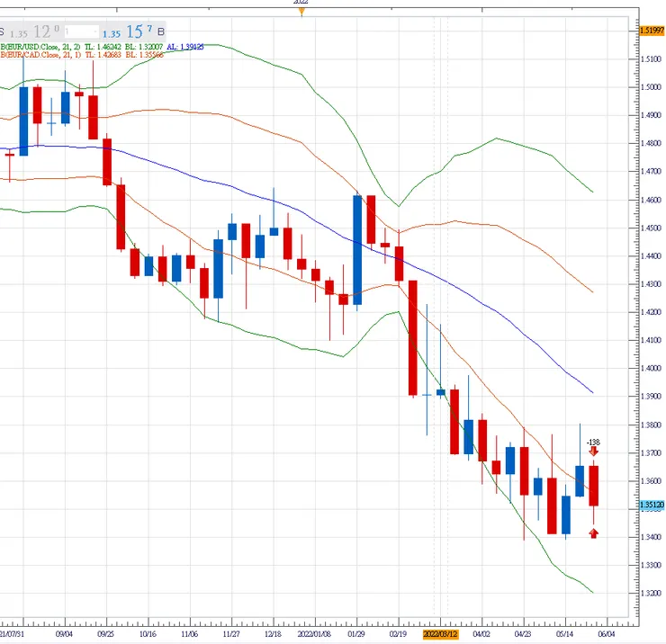Click the orange BL: 1.35566 value
This screenshot has height=644, width=666.
144,55
